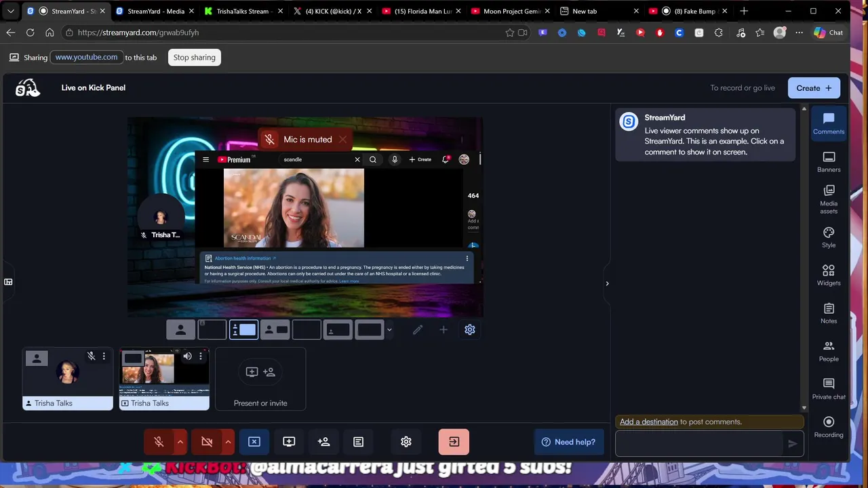Switch to KICK (@kick) / X tab
Image resolution: width=868 pixels, height=488 pixels.
click(x=332, y=11)
